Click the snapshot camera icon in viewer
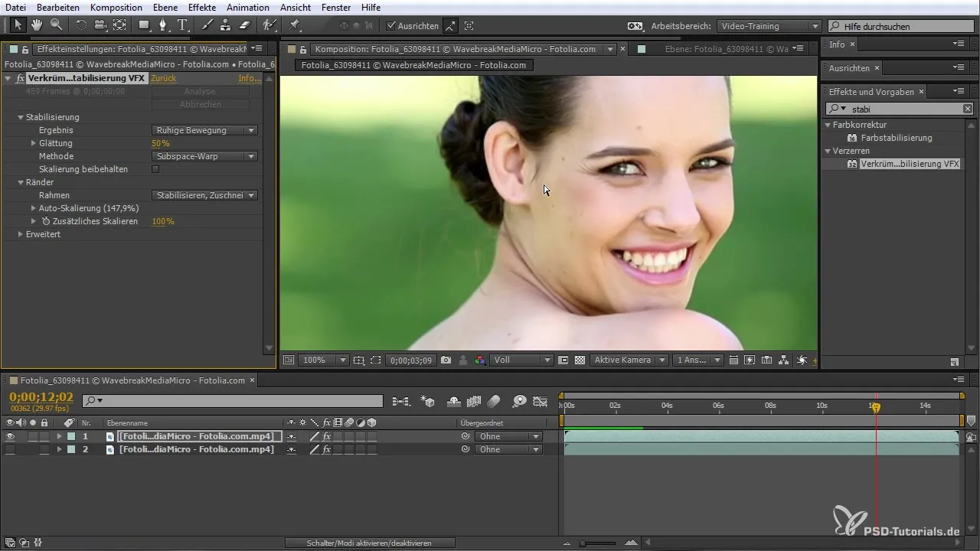Viewport: 980px width, 551px height. [x=446, y=360]
